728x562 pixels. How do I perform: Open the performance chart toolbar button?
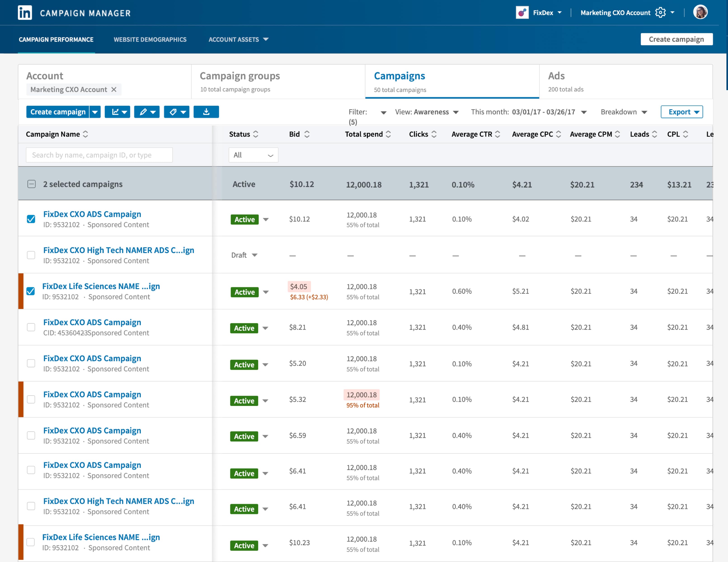click(x=117, y=112)
